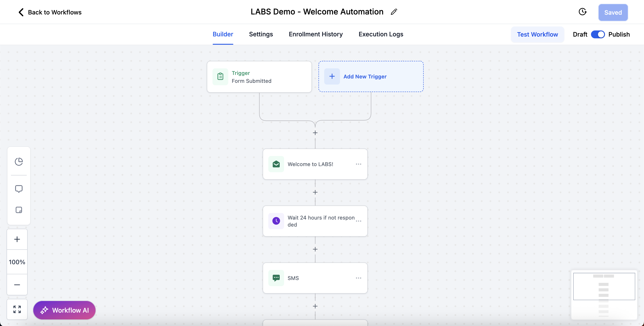Go Back to Workflows
This screenshot has width=644, height=326.
50,12
